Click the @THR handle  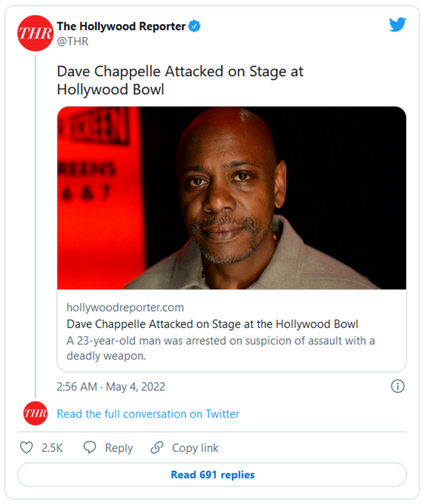tap(73, 42)
